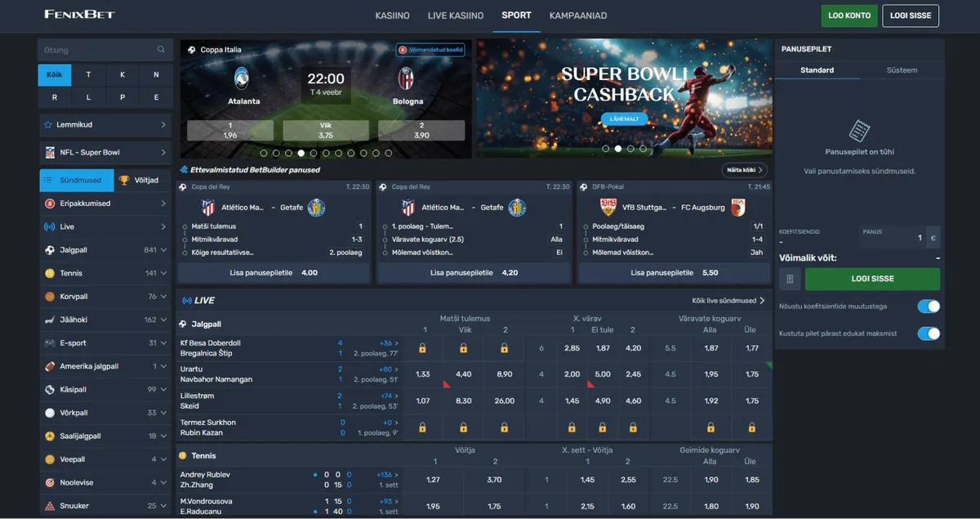The height and width of the screenshot is (519, 980).
Task: Select 1. poolaeg - Tulem radio in second Atlético card
Action: click(385, 226)
